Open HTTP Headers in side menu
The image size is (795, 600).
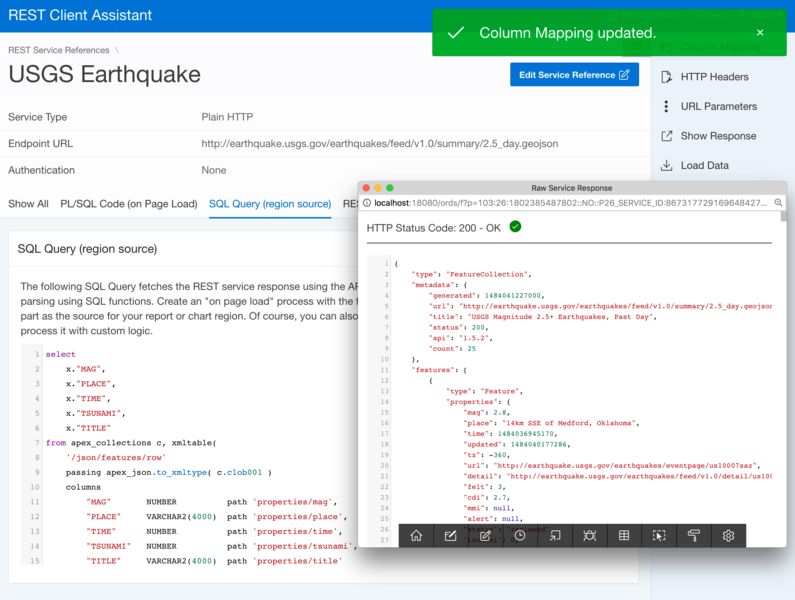coord(714,77)
